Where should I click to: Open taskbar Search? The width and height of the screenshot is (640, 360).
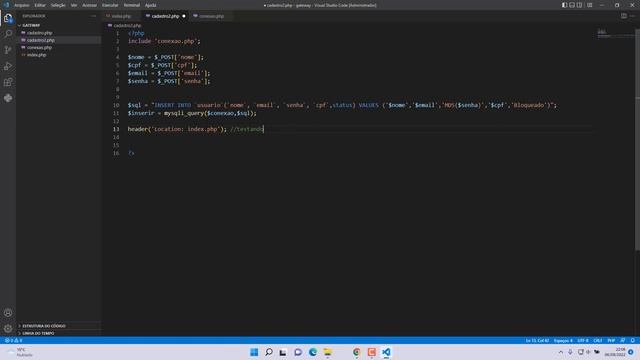269,352
